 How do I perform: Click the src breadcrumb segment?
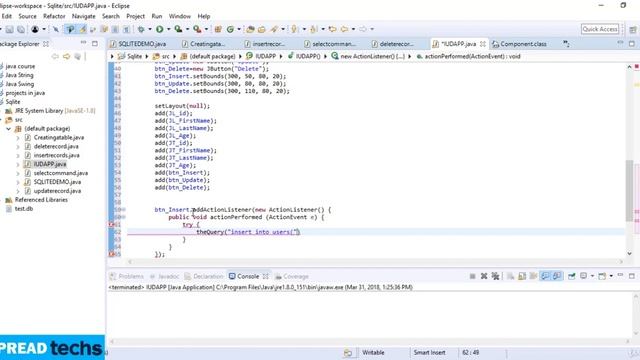(x=161, y=56)
